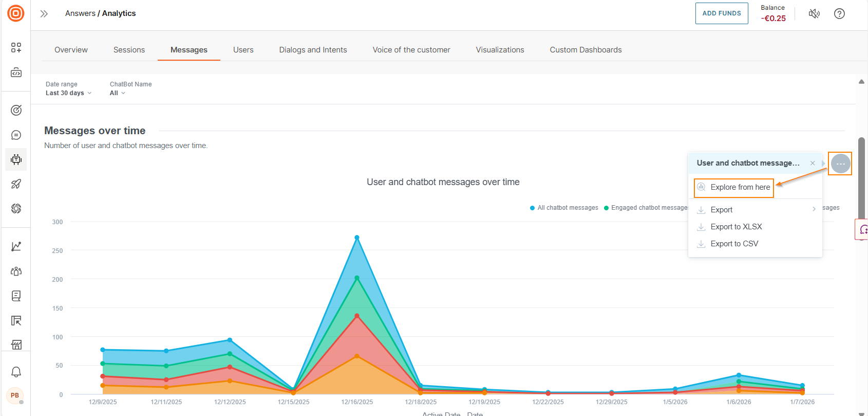868x416 pixels.
Task: Close the chart options popup with X
Action: (813, 163)
